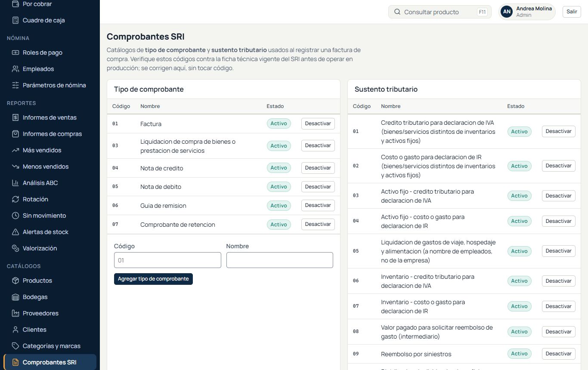Viewport: 588px width, 370px height.
Task: Click the Productos box icon
Action: (x=15, y=281)
